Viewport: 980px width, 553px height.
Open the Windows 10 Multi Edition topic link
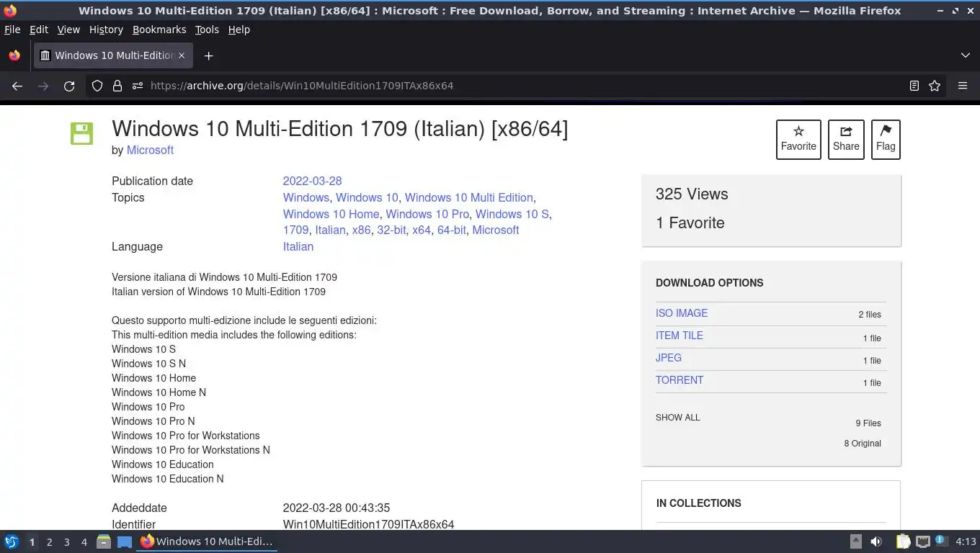[x=468, y=197]
